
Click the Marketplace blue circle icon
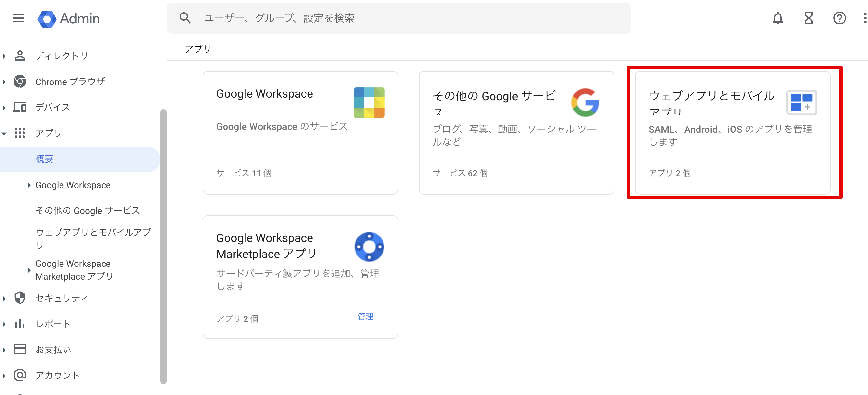[369, 246]
